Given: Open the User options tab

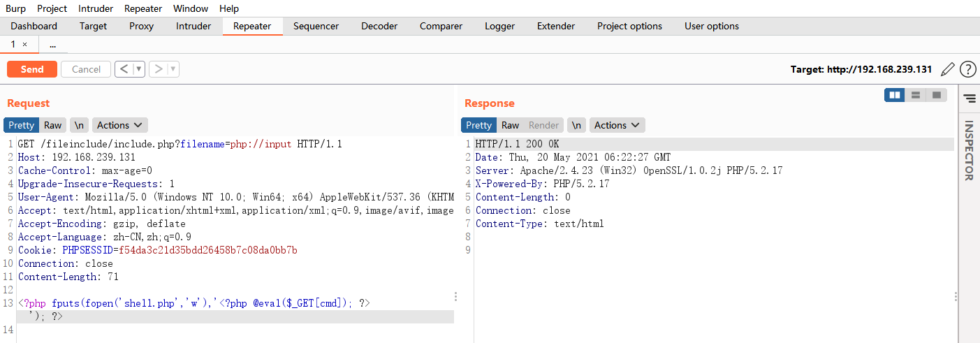Looking at the screenshot, I should pos(712,26).
